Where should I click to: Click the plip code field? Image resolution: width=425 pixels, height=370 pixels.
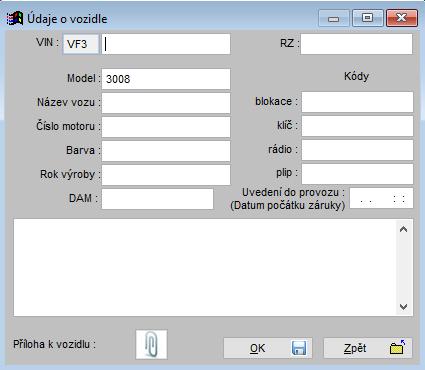tap(357, 174)
